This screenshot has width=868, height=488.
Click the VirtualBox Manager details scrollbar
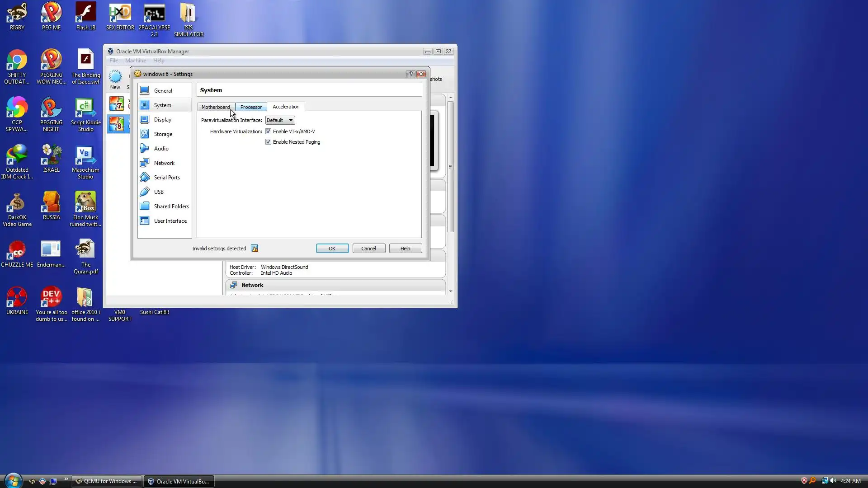pos(450,167)
